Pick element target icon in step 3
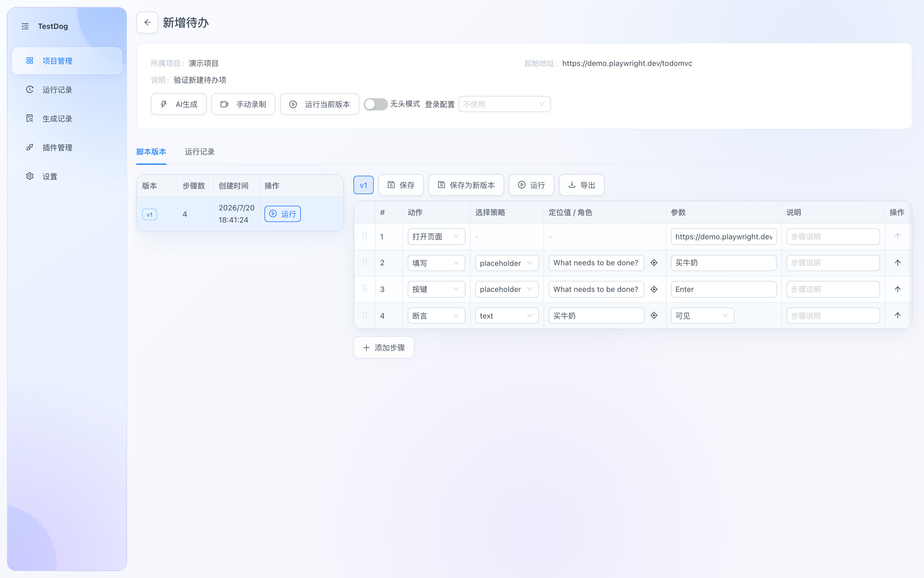This screenshot has height=578, width=924. 654,289
